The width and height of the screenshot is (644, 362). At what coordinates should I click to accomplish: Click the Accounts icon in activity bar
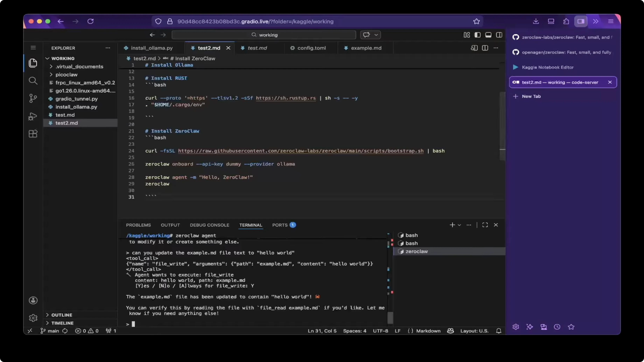pyautogui.click(x=33, y=300)
